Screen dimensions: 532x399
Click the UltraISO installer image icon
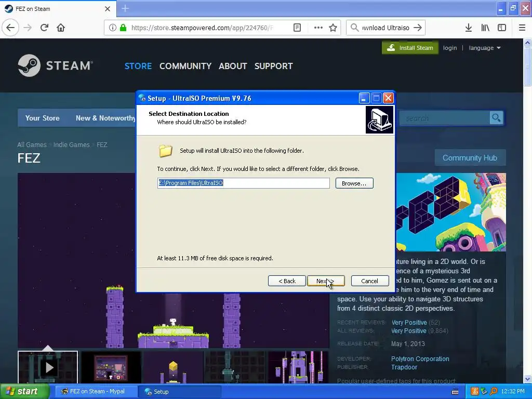pyautogui.click(x=379, y=120)
